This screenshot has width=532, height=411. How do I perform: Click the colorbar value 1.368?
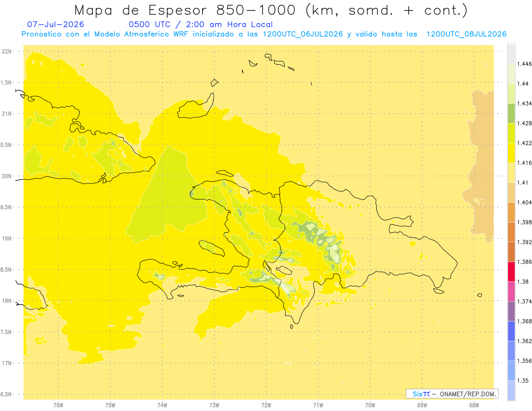click(x=524, y=321)
